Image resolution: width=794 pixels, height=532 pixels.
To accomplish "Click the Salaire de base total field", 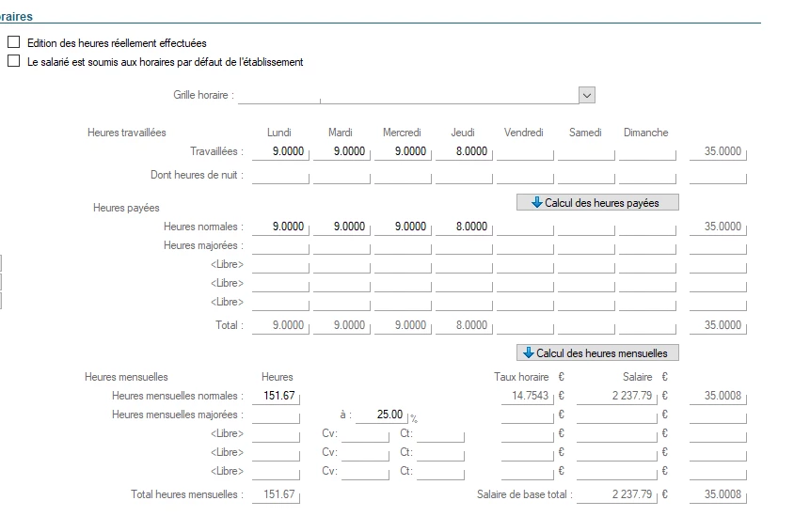I will point(617,494).
